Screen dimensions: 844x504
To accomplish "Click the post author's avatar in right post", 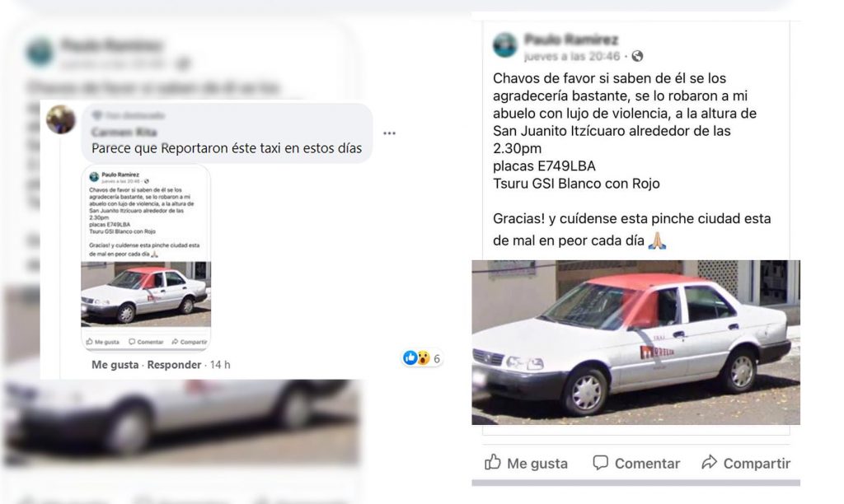I will (505, 45).
